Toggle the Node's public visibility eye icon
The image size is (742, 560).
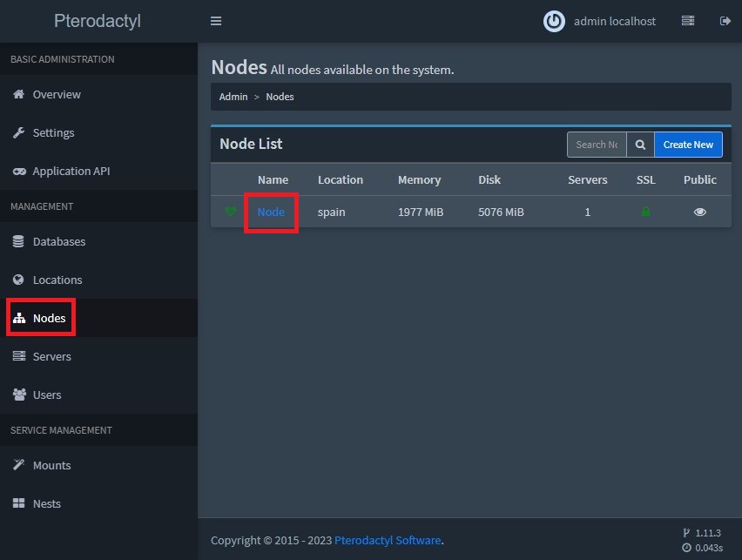coord(699,211)
